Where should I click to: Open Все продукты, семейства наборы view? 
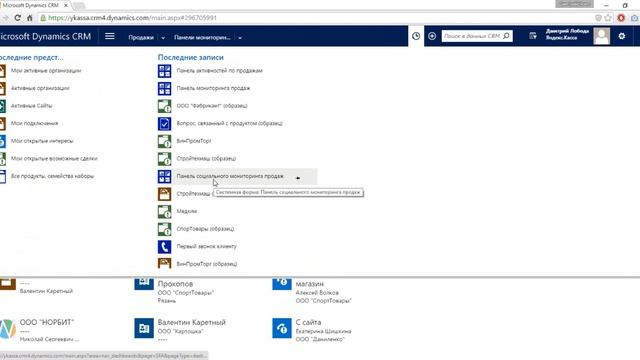pyautogui.click(x=52, y=176)
